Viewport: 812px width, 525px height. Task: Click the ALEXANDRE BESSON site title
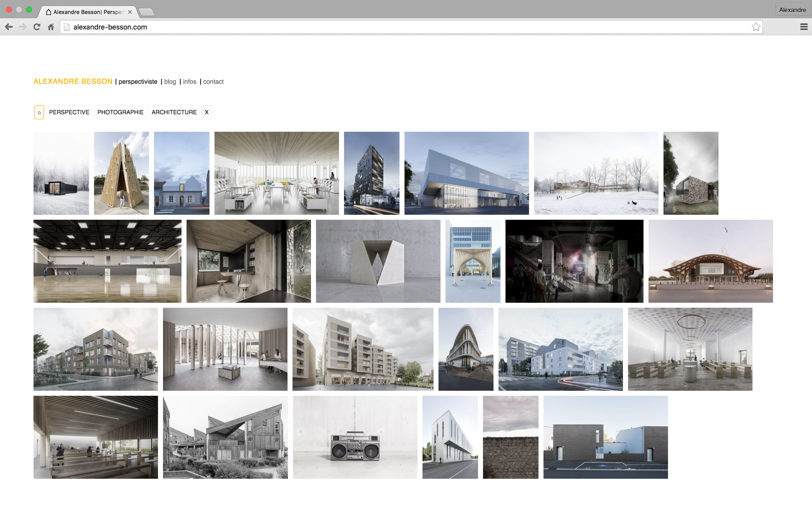point(73,81)
